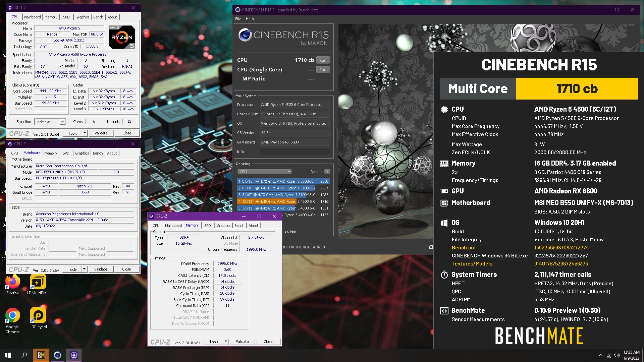Click Validate in top CPU-Z window
This screenshot has height=362, width=644.
click(101, 133)
